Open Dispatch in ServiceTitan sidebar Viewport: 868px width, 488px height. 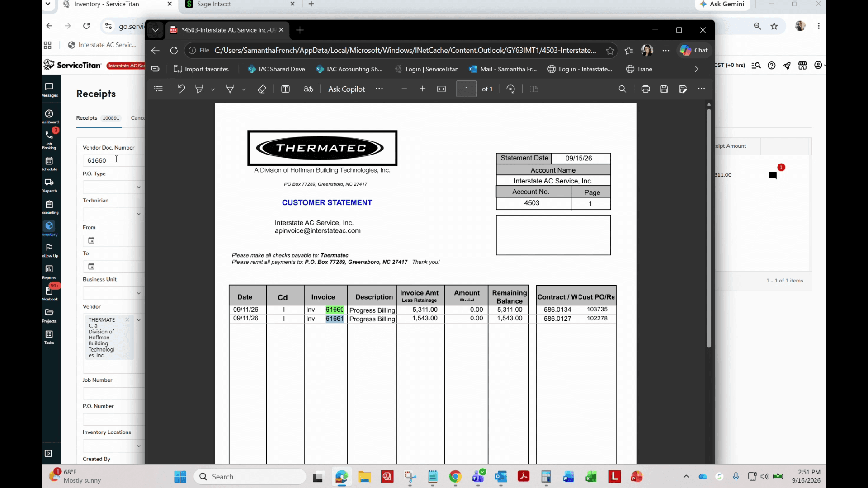[49, 185]
